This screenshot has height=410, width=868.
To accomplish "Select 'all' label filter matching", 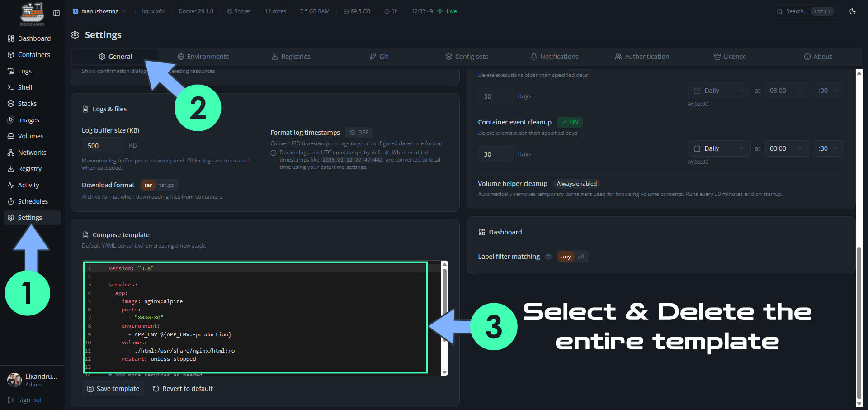I will [581, 257].
